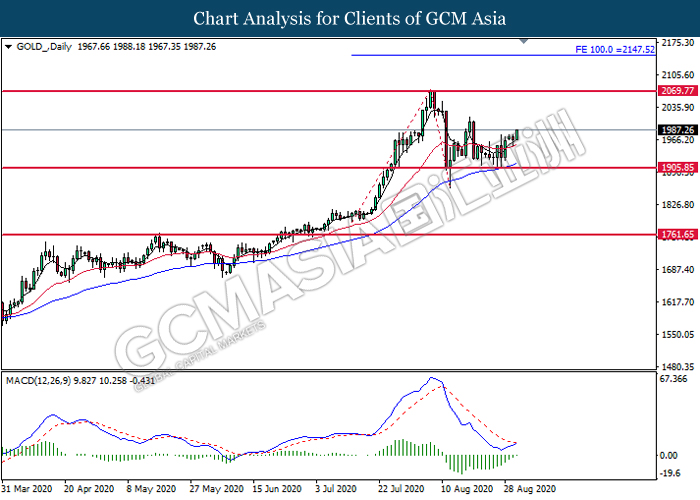Select the 2069.77 resistance price tag

pyautogui.click(x=678, y=91)
